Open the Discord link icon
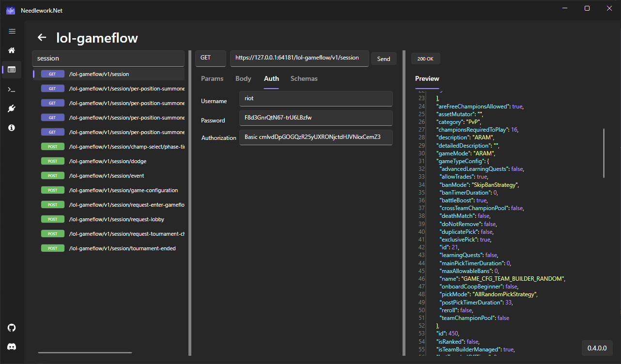 tap(12, 347)
